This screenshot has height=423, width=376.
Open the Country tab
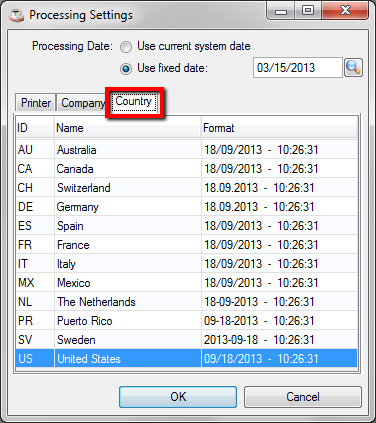coord(134,101)
